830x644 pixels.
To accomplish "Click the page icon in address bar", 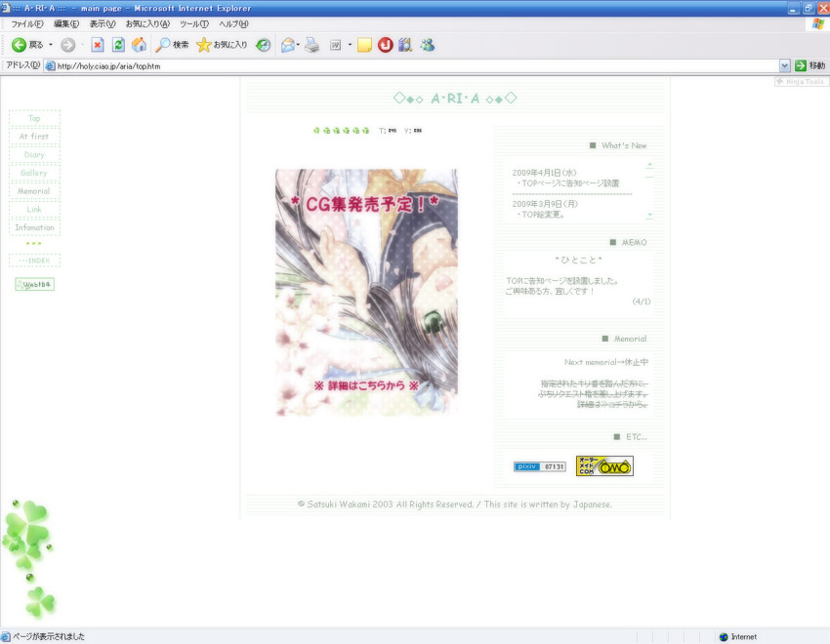I will 50,66.
